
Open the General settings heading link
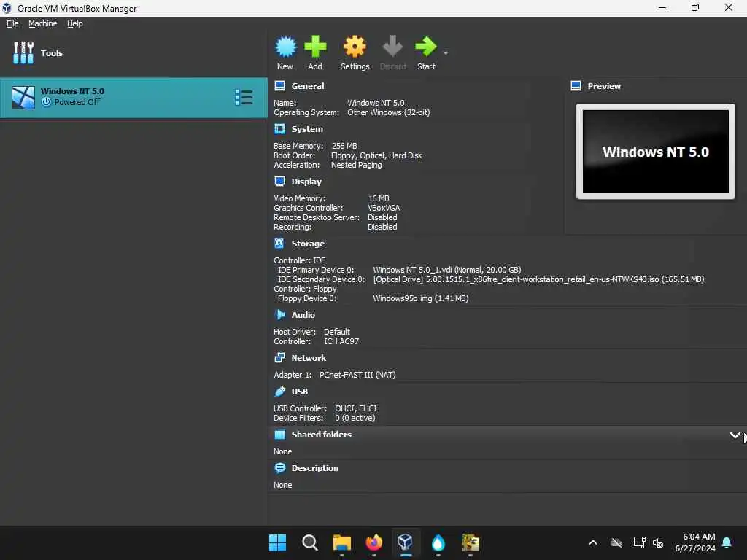[308, 86]
